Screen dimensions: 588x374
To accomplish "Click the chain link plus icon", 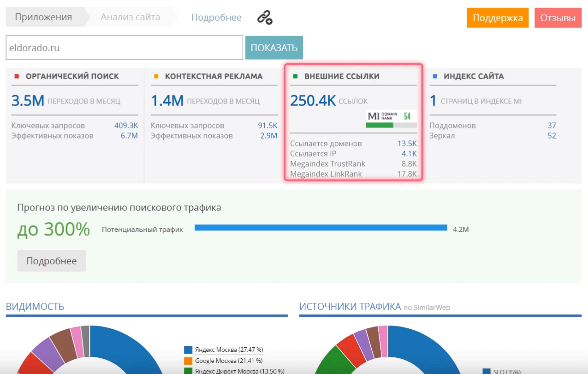I will pos(265,18).
